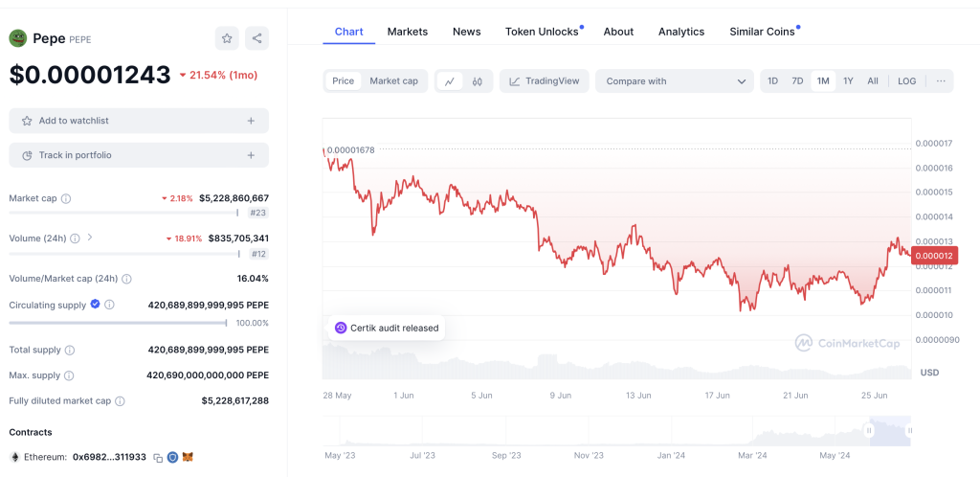Click the 21.54% (1mo) change indicator

(218, 75)
